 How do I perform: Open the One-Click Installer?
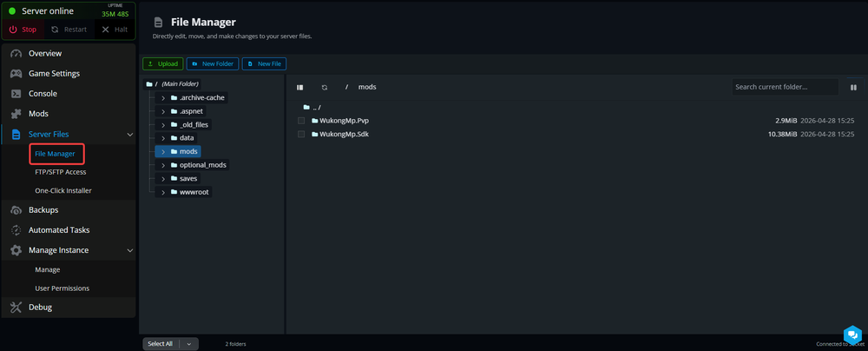coord(63,191)
